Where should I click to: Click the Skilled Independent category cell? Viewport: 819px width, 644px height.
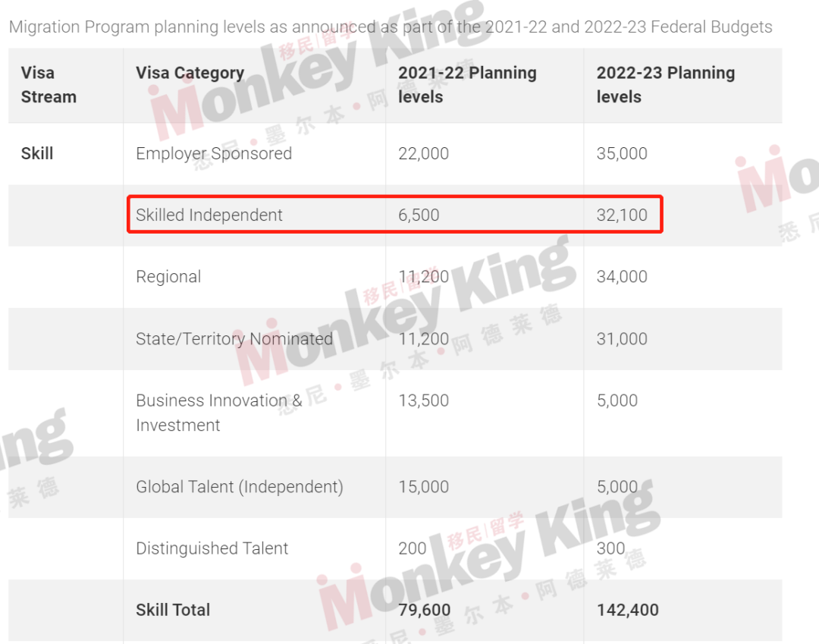click(209, 215)
